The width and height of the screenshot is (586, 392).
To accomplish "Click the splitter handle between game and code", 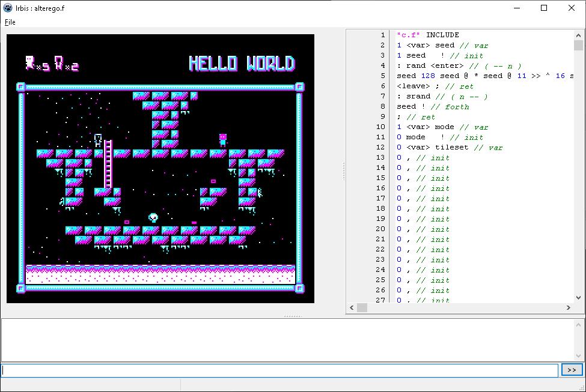I will [x=343, y=171].
